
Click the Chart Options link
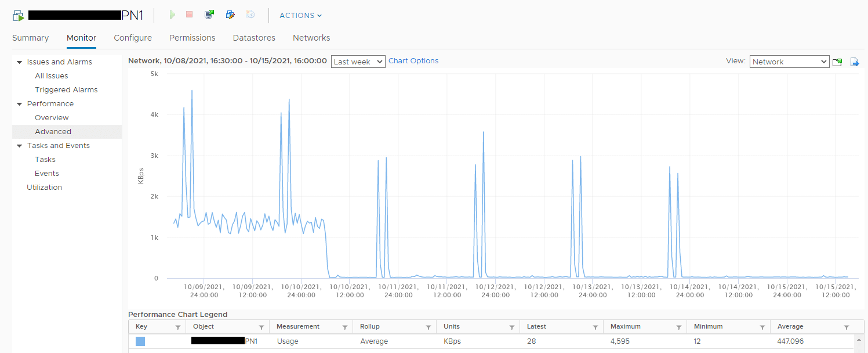(413, 61)
